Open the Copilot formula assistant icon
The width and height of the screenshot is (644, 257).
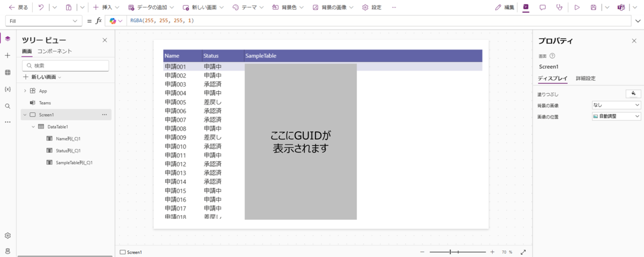[x=113, y=20]
